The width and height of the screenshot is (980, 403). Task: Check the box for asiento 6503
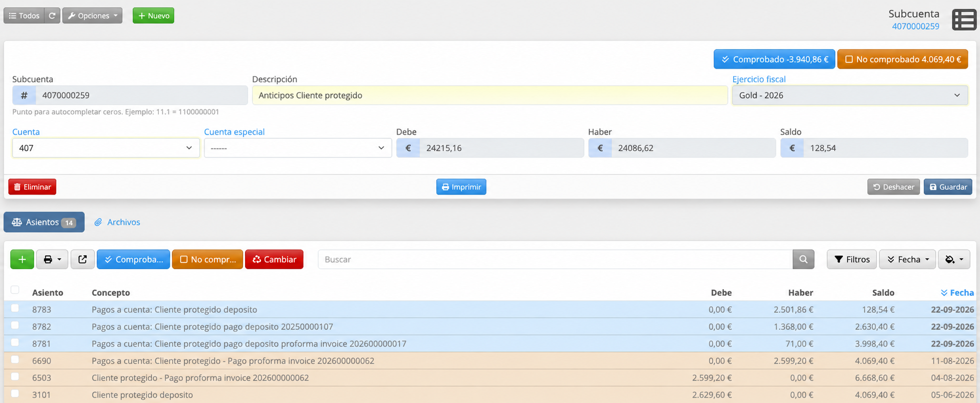pyautogui.click(x=15, y=376)
